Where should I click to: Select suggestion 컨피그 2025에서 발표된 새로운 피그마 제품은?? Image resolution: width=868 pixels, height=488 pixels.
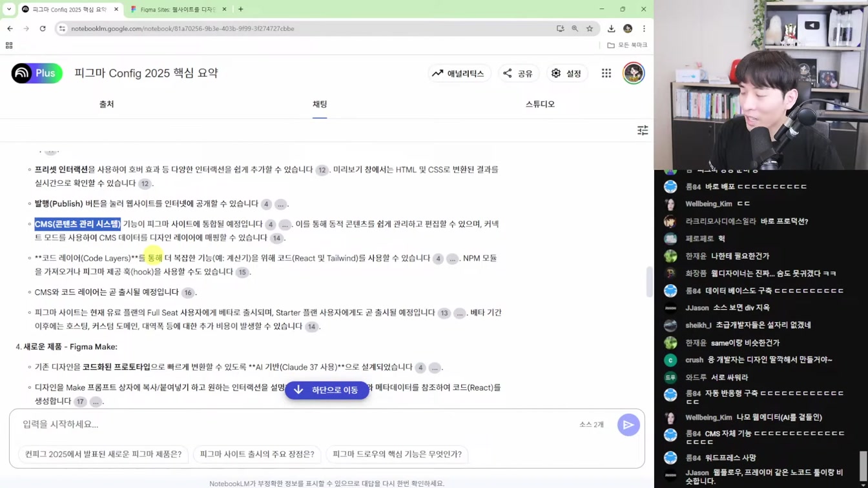pyautogui.click(x=103, y=454)
